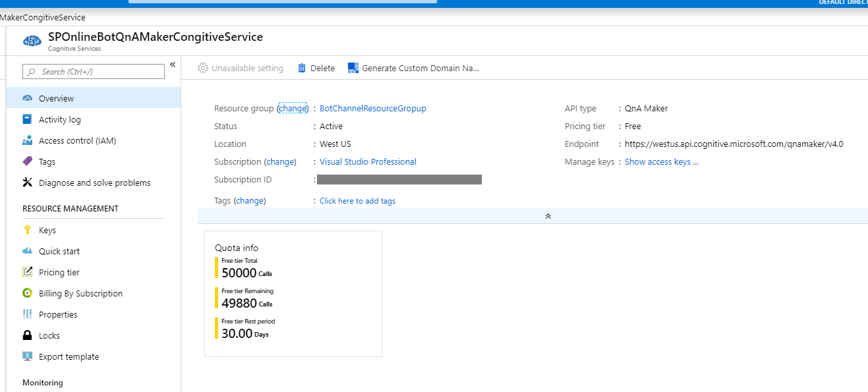Click the SPOnlineBotQnAMakerCongitiveService title
The image size is (868, 392).
click(x=156, y=37)
